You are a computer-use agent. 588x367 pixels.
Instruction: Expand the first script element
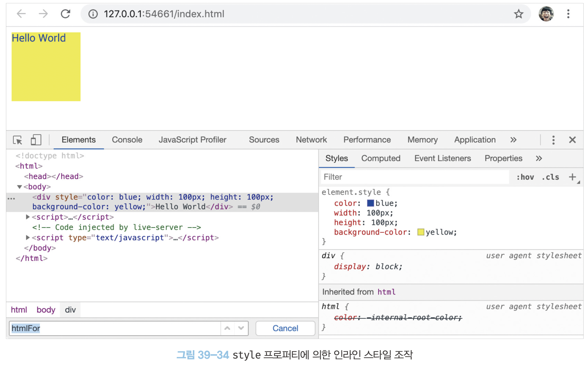point(28,217)
